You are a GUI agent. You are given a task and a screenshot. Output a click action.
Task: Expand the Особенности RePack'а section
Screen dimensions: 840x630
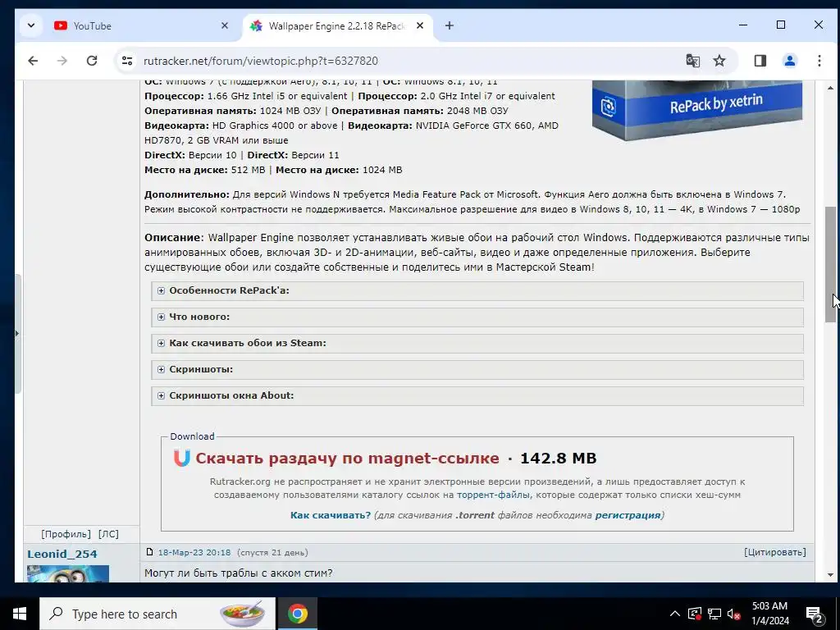[x=477, y=290]
